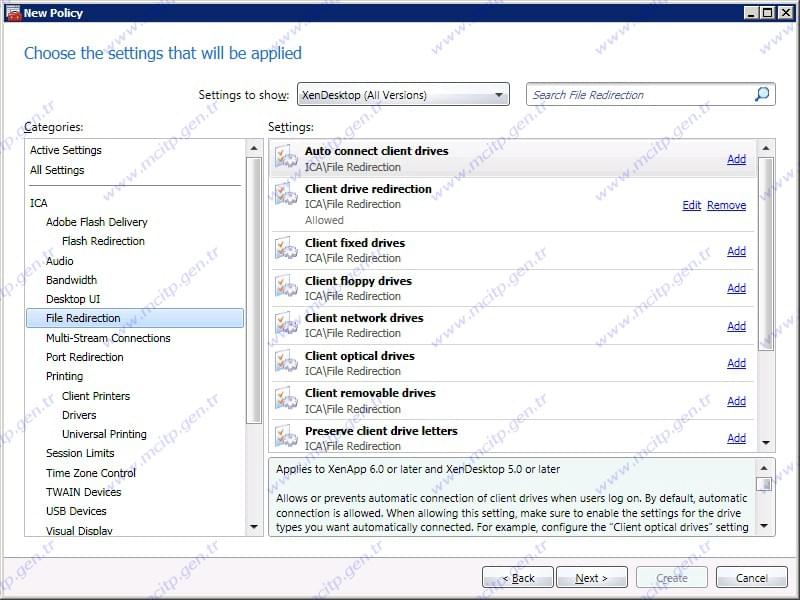Click the Client floppy drives setting icon
Screen dimensions: 800x600
[286, 287]
